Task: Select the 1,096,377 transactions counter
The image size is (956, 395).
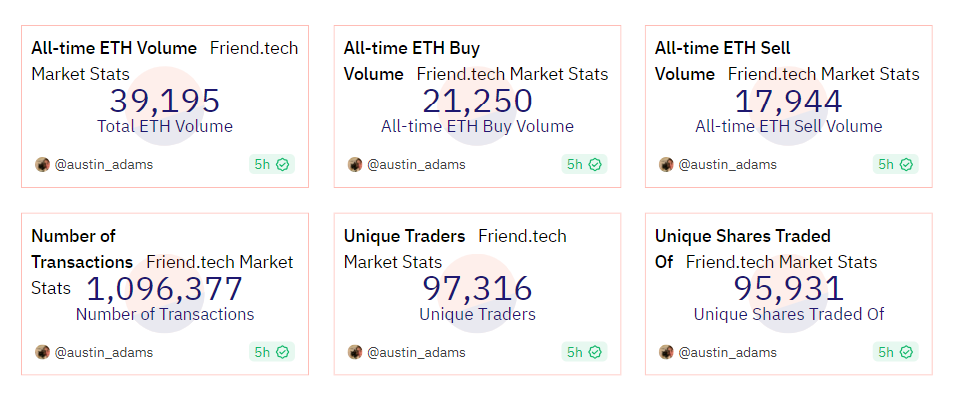Action: coord(165,289)
